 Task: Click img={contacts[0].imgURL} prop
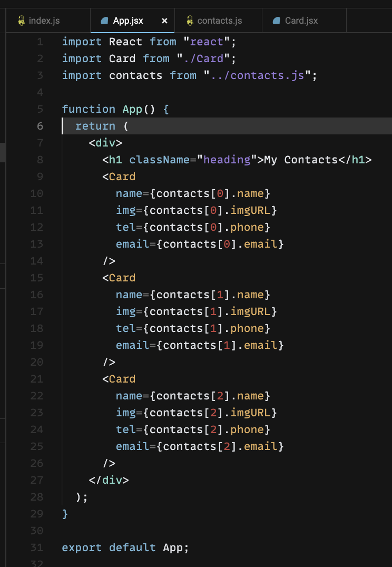tap(197, 210)
